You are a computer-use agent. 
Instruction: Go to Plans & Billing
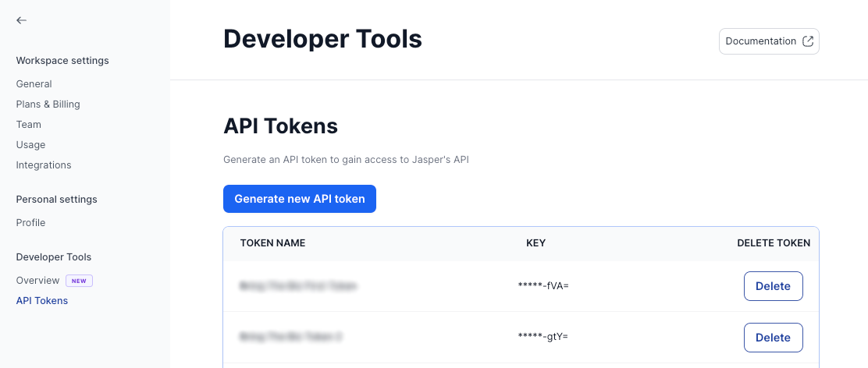[x=48, y=104]
